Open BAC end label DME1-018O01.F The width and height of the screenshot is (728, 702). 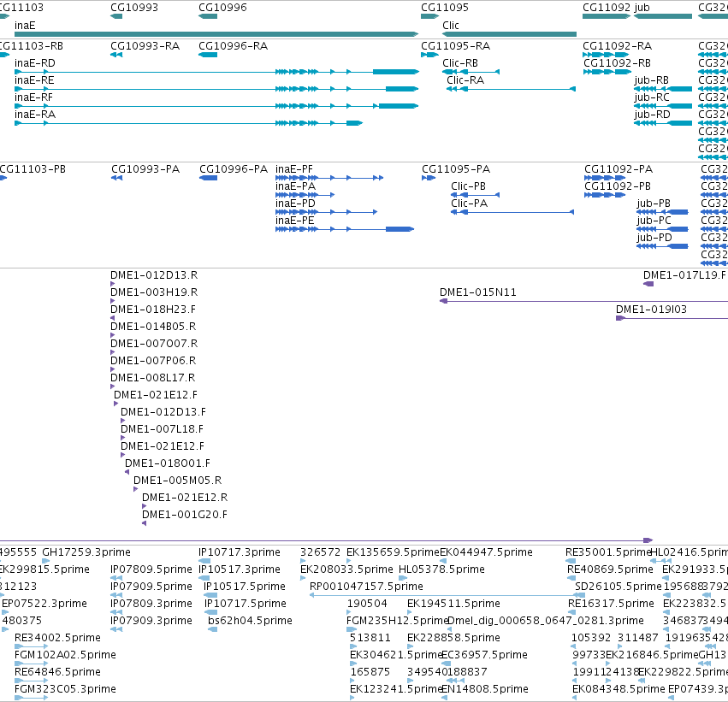pyautogui.click(x=168, y=463)
